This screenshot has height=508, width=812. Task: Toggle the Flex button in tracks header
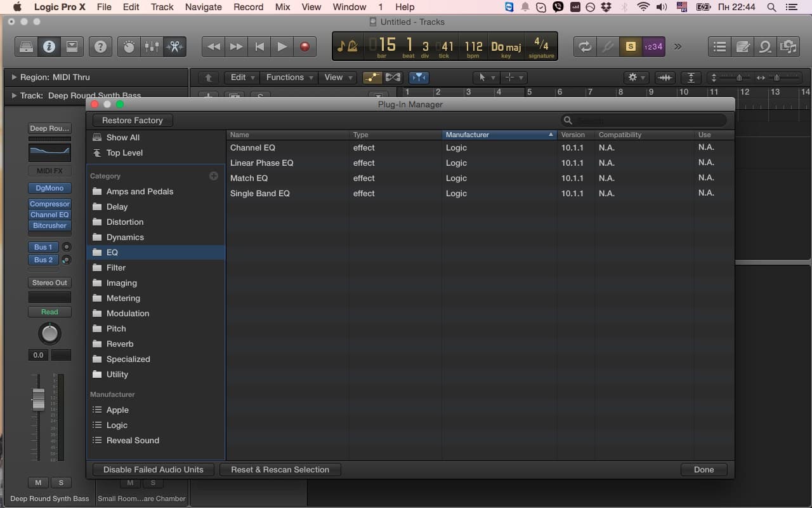tap(393, 77)
